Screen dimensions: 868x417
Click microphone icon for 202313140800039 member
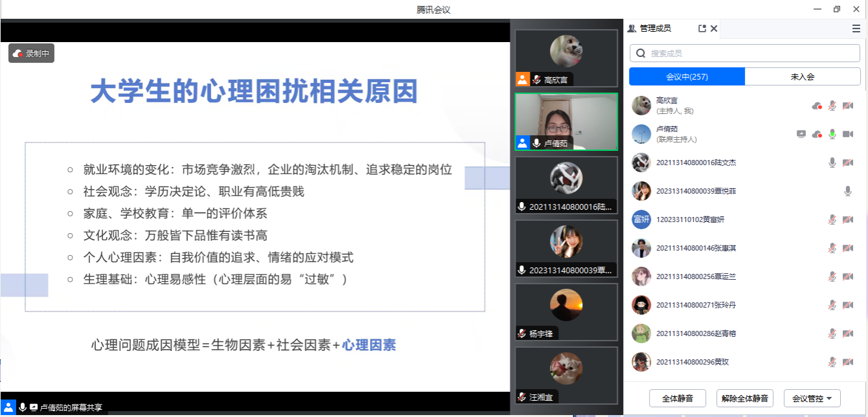coord(847,191)
